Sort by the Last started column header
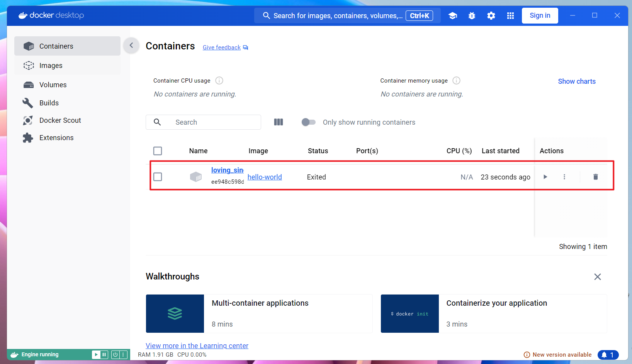632x364 pixels. [x=500, y=151]
